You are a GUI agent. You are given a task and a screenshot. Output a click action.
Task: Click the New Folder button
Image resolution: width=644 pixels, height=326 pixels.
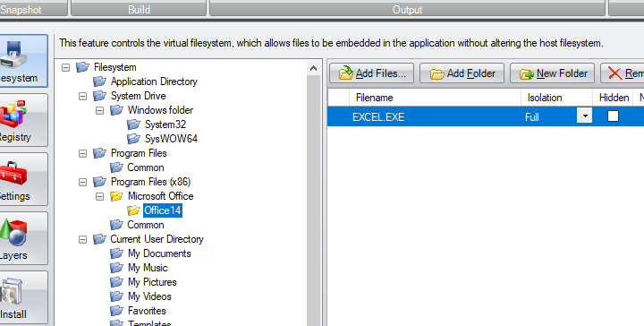coord(553,73)
